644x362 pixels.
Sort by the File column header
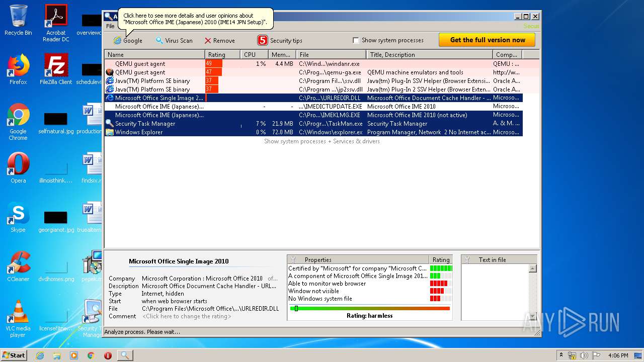pyautogui.click(x=331, y=54)
